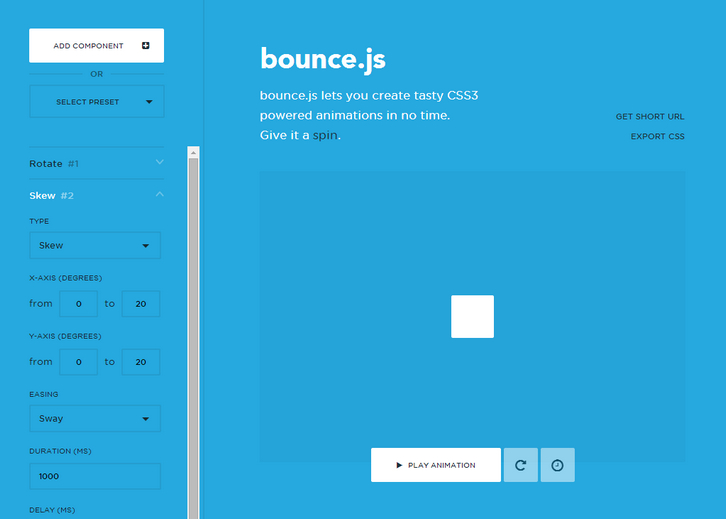Screen dimensions: 726x519
Task: Click the bounce.js title heading
Action: pyautogui.click(x=322, y=59)
